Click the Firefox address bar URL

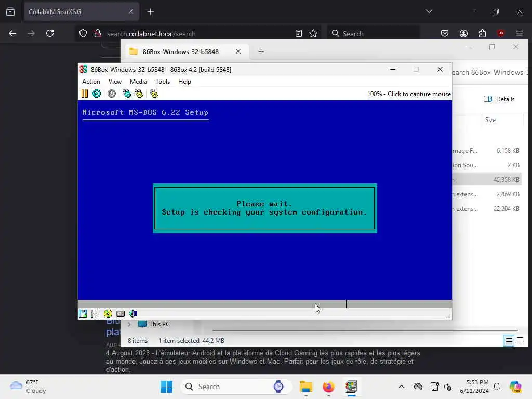tap(151, 34)
